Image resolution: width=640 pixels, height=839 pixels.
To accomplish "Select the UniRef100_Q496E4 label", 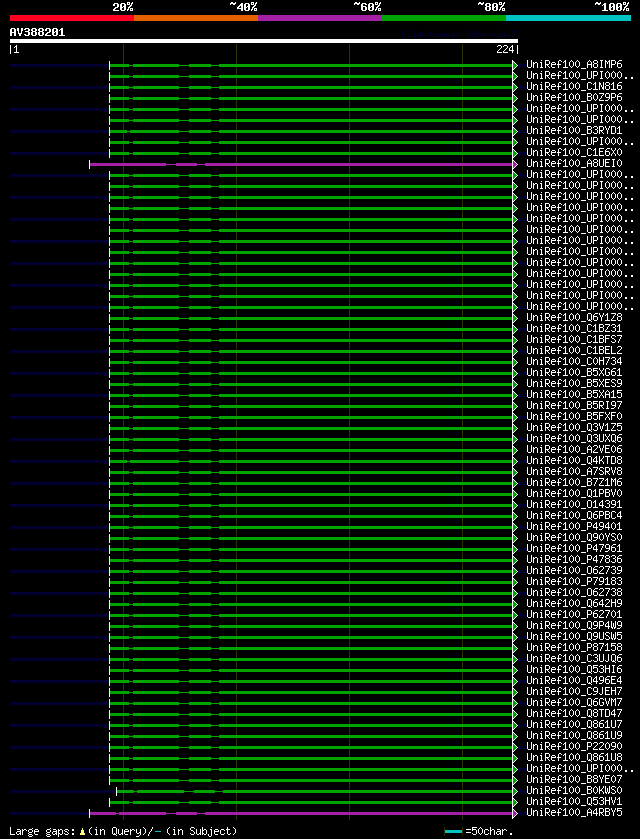I will coord(574,681).
